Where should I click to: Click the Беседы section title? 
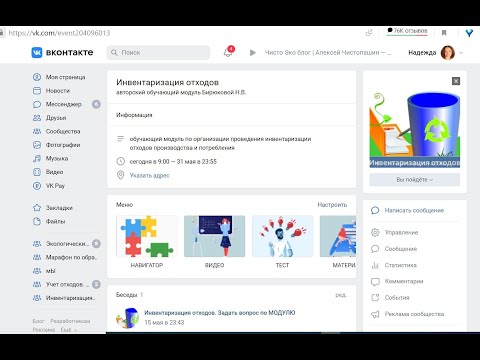(127, 295)
